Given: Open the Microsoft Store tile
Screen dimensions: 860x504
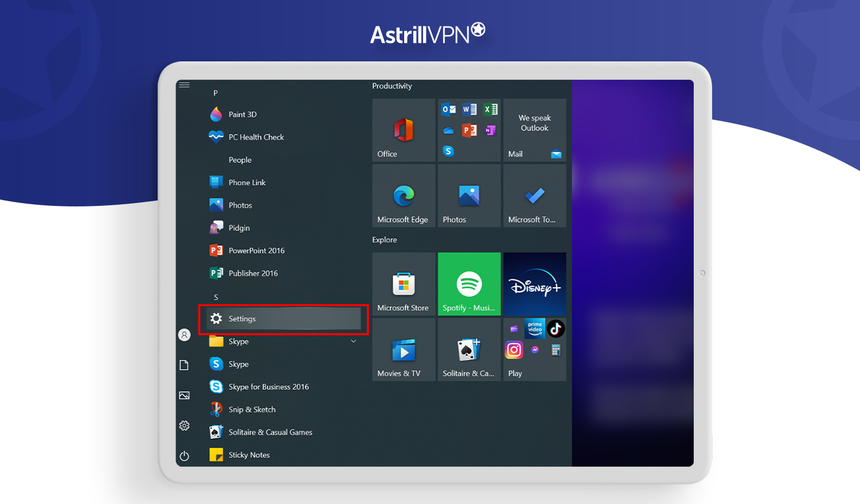Looking at the screenshot, I should 404,284.
